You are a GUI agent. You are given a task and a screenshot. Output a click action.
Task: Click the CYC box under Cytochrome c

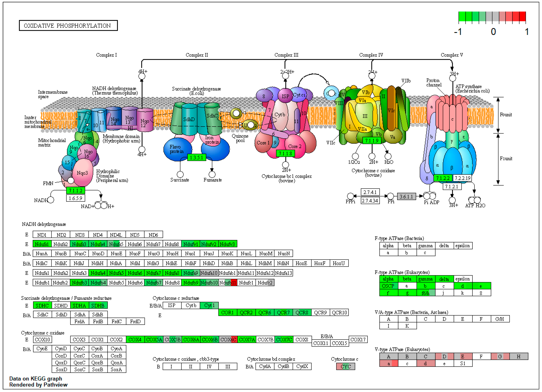[x=346, y=366]
